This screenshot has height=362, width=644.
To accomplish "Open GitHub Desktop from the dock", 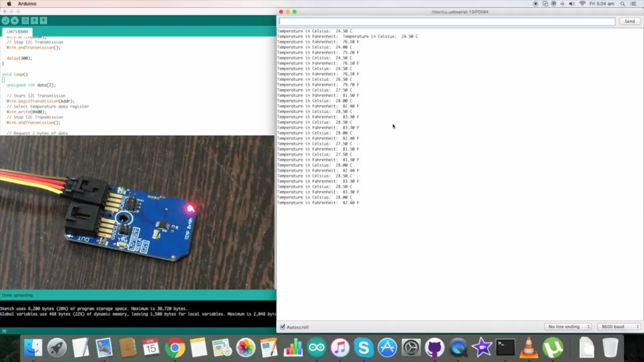I will 435,348.
